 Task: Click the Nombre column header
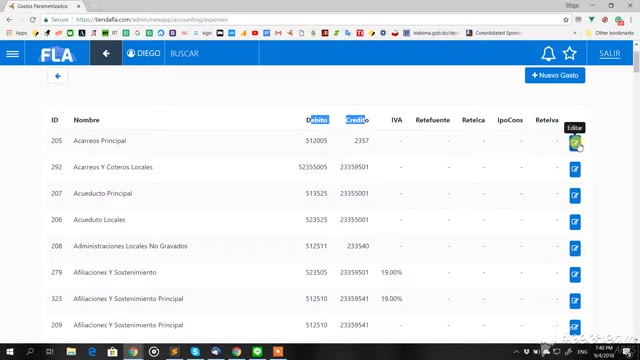point(87,120)
